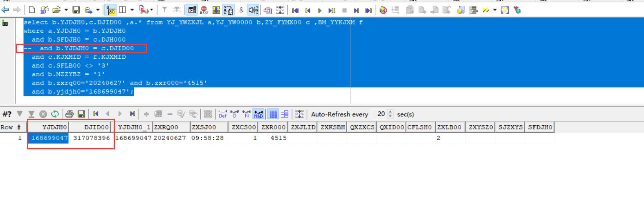This screenshot has height=220, width=644.
Task: Click the yellow double-arrow icon in top toolbar
Action: coord(486,10)
